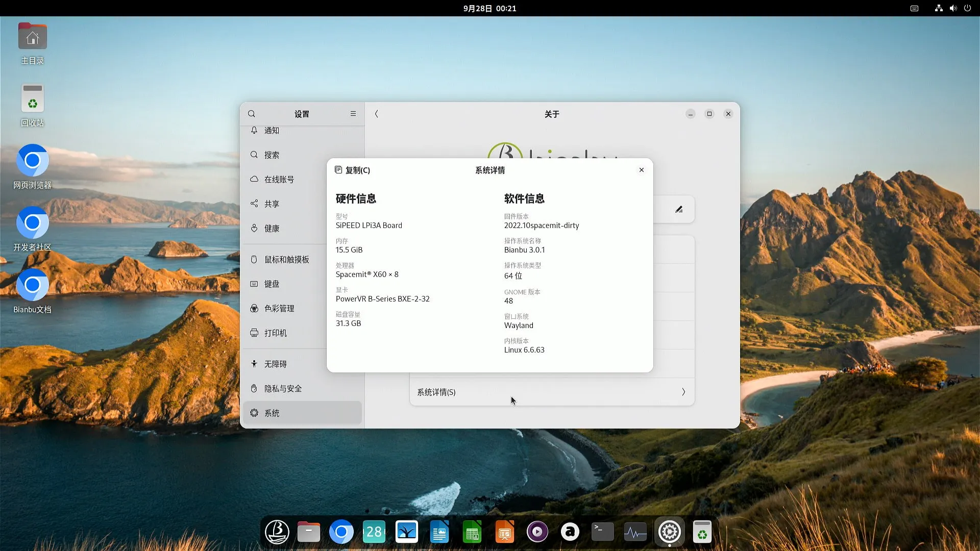Image resolution: width=980 pixels, height=551 pixels.
Task: Click the back arrow beside 关于 title
Action: (x=377, y=114)
